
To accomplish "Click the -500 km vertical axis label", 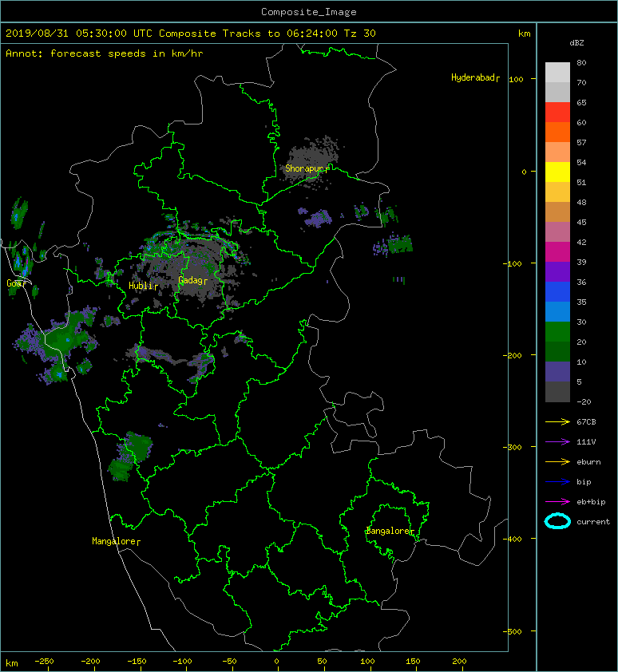I will click(x=513, y=631).
